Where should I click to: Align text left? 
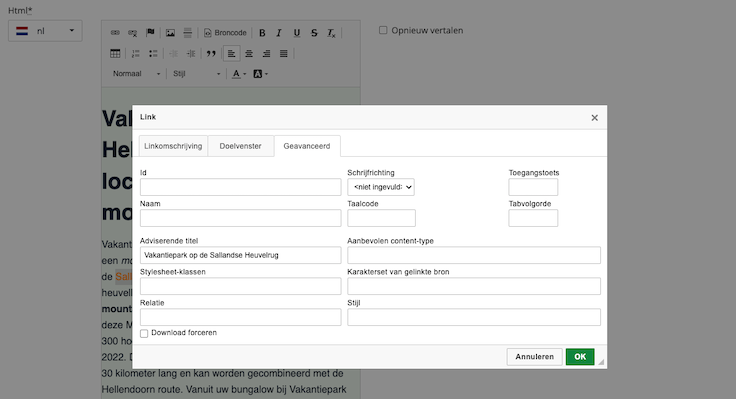(x=231, y=54)
